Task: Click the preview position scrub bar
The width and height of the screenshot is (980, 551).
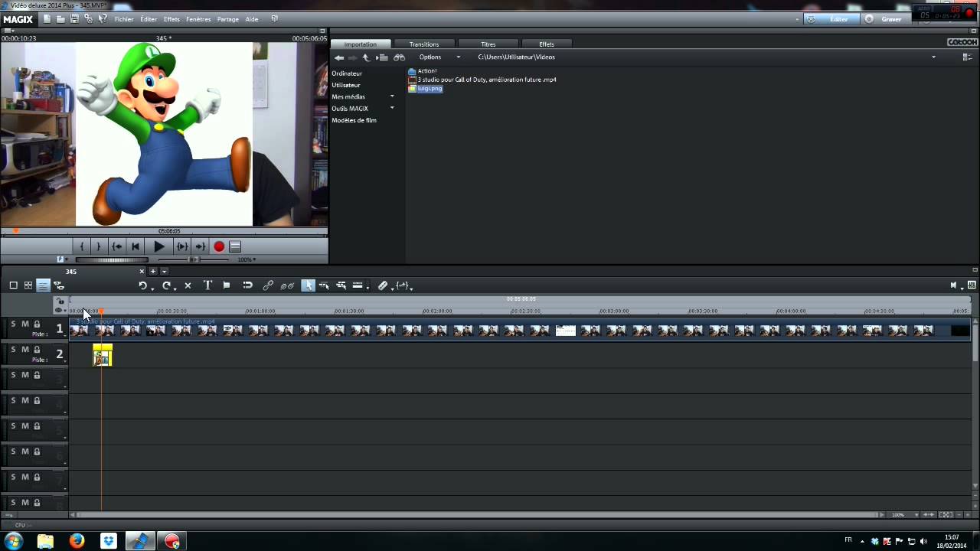Action: [164, 231]
